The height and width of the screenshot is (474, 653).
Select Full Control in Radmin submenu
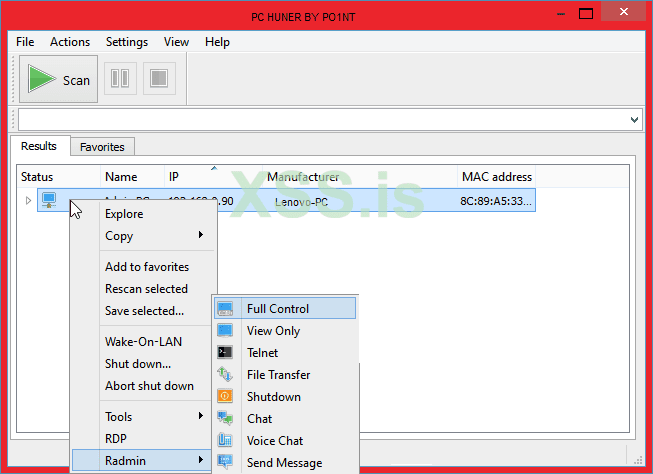tap(285, 308)
